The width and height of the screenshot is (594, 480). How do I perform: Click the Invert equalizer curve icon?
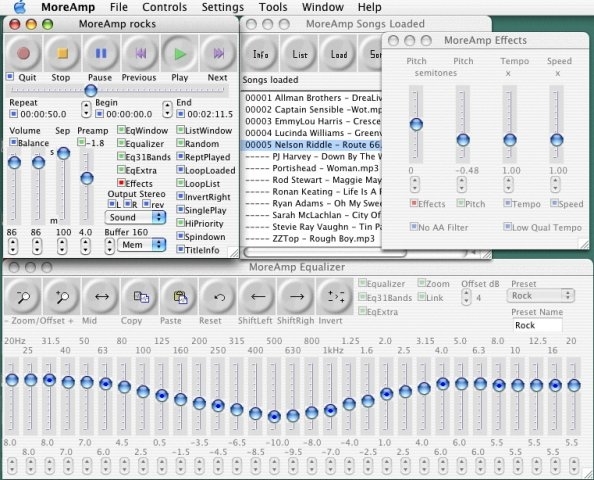(336, 297)
